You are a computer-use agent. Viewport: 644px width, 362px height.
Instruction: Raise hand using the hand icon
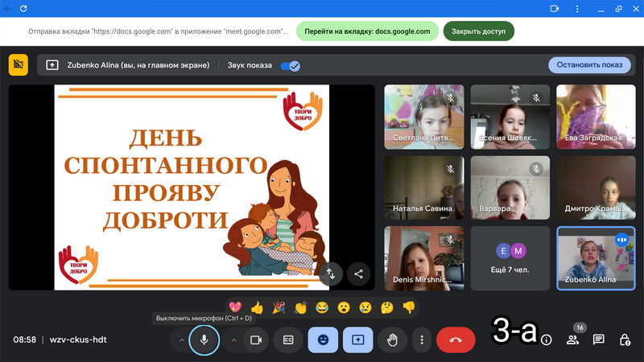pyautogui.click(x=393, y=340)
